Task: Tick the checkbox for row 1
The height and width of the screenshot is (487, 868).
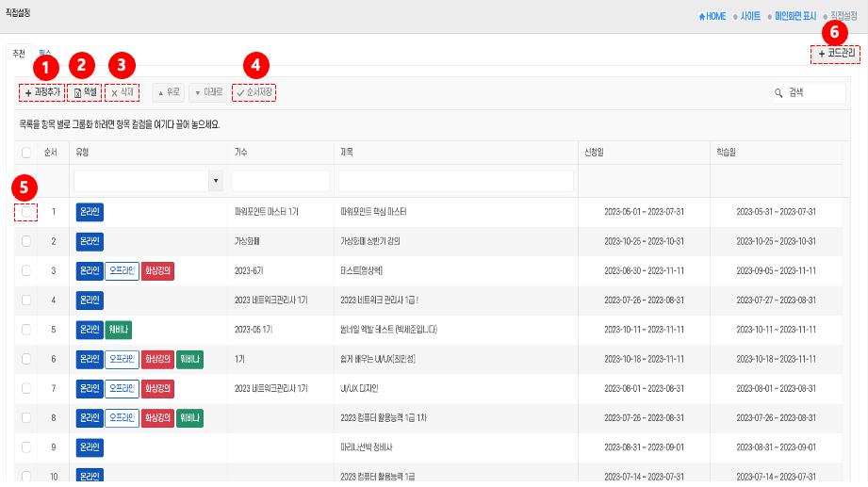Action: 26,212
